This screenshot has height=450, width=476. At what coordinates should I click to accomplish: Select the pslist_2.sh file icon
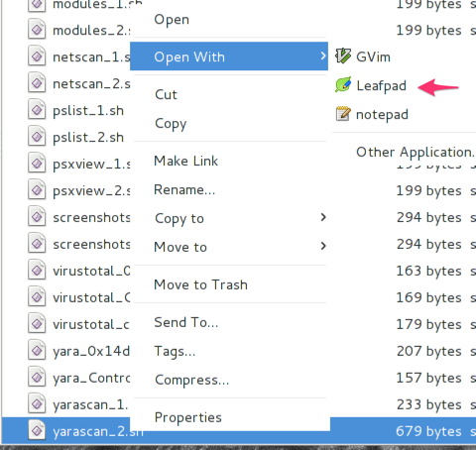tap(37, 137)
